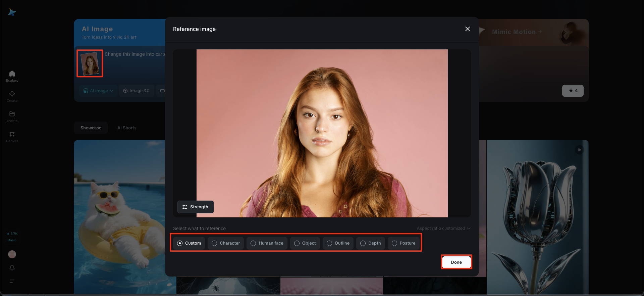Screen dimensions: 644x296
Task: Click the "Reference image" dialog title
Action: 194,29
